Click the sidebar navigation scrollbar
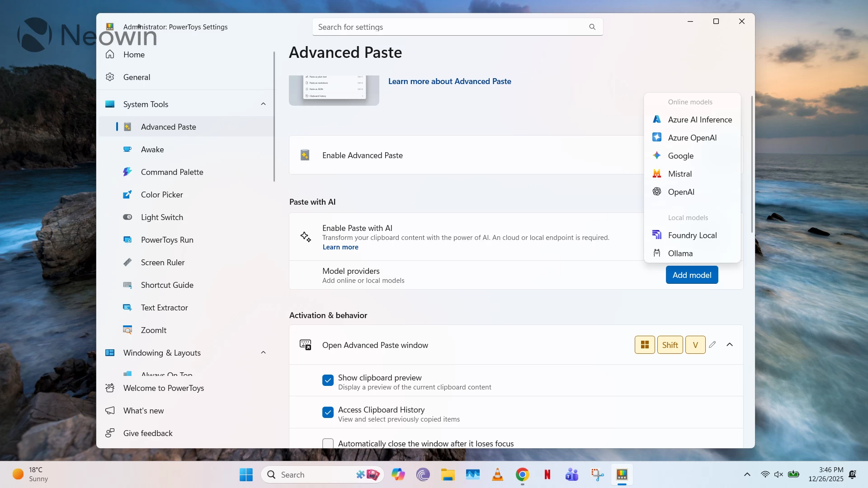 pyautogui.click(x=274, y=116)
